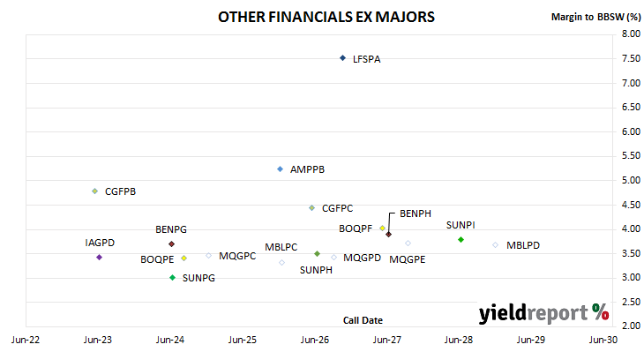This screenshot has height=352, width=644.
Task: Click the yieldreport logo
Action: pyautogui.click(x=543, y=313)
